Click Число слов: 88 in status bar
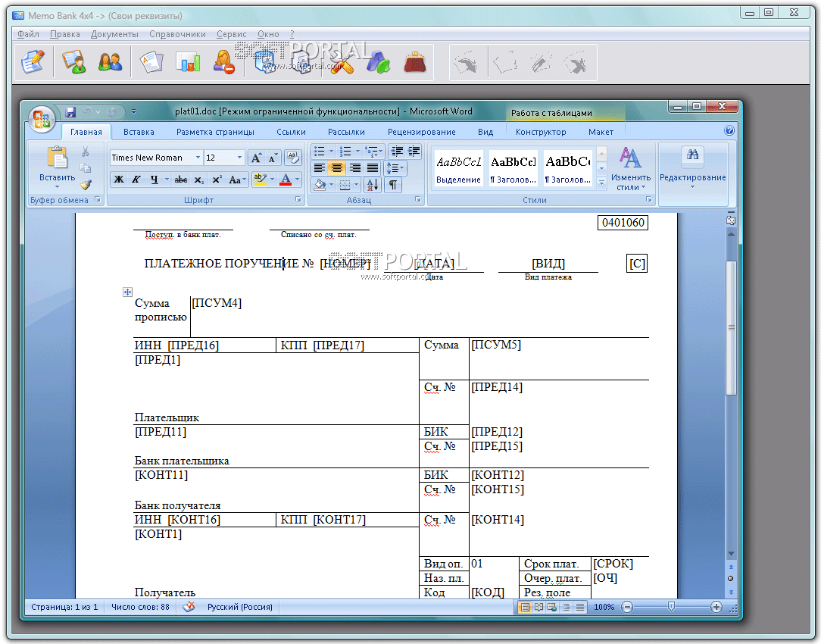This screenshot has width=821, height=644. pos(140,607)
